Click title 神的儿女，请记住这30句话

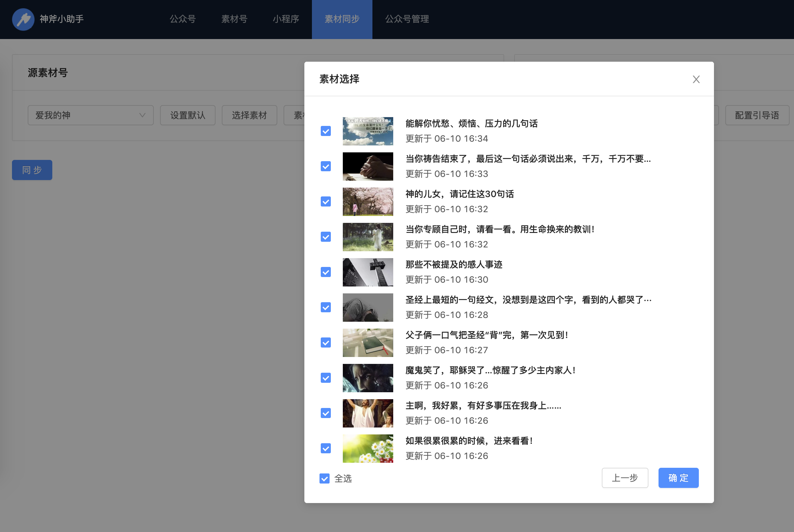460,195
